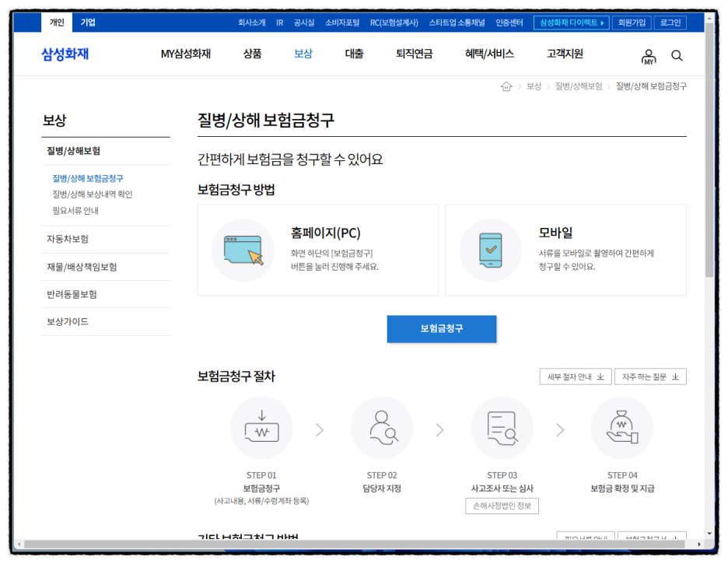Click the scroll down arrow
This screenshot has height=564, width=728.
coord(709,534)
